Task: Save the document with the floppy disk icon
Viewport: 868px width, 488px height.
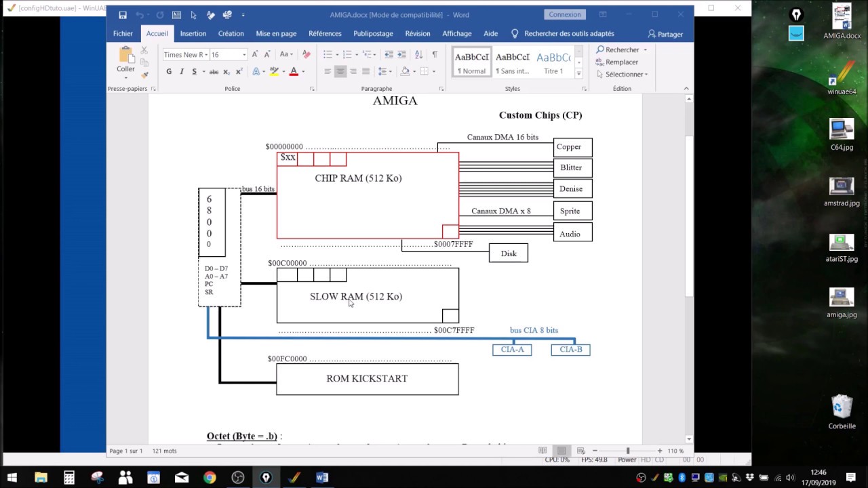Action: tap(122, 15)
